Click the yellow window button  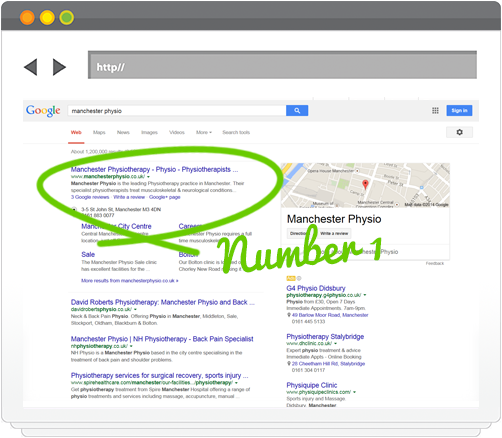(47, 17)
